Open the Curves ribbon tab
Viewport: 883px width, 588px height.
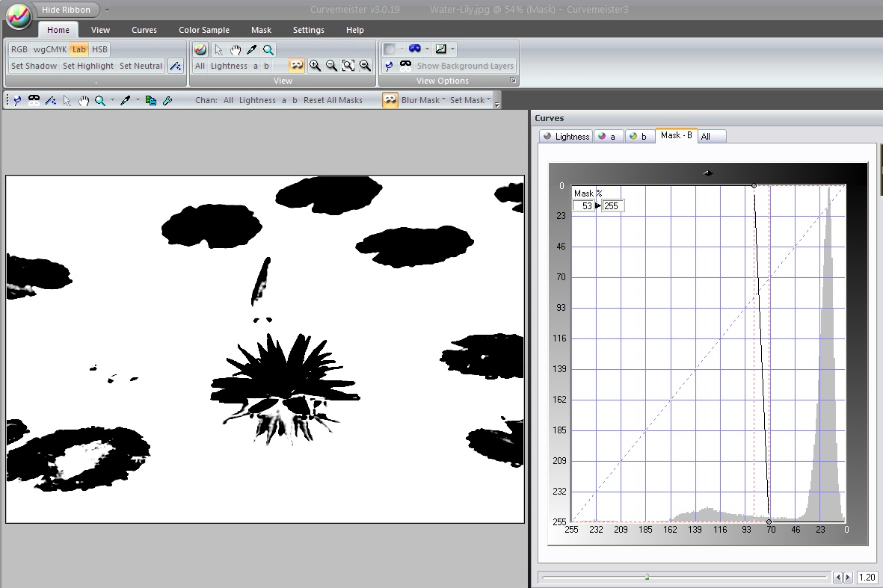(144, 30)
